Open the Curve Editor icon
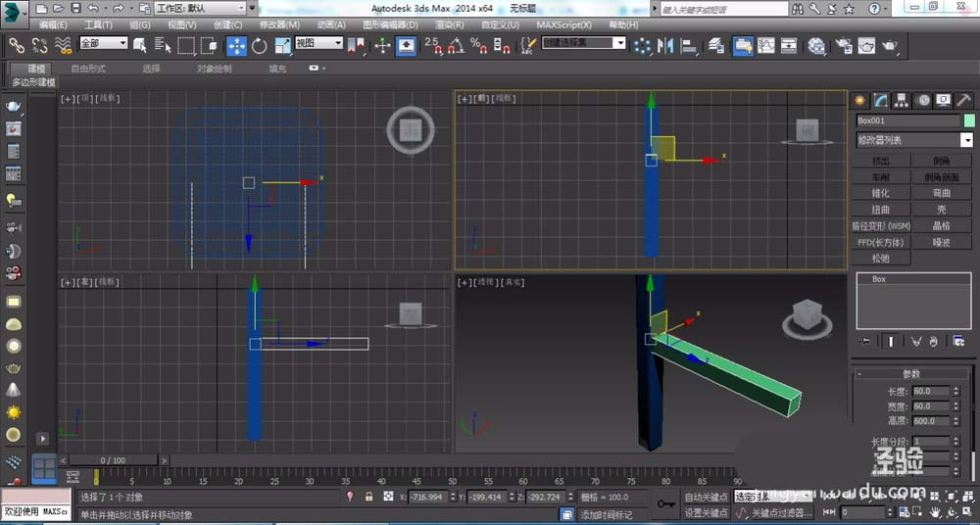 pyautogui.click(x=765, y=45)
